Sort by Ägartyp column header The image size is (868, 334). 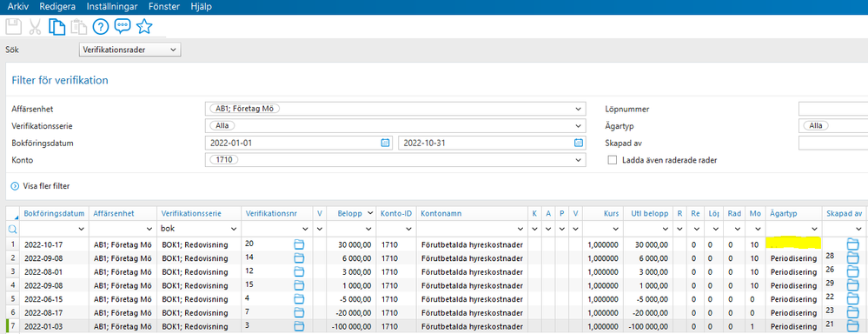click(794, 213)
